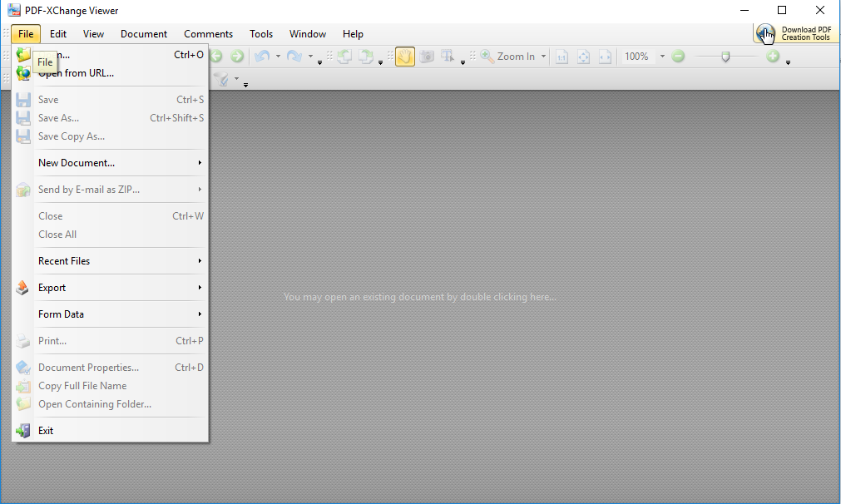Image resolution: width=841 pixels, height=504 pixels.
Task: Maximize the PDF-XChange Viewer window
Action: [782, 10]
